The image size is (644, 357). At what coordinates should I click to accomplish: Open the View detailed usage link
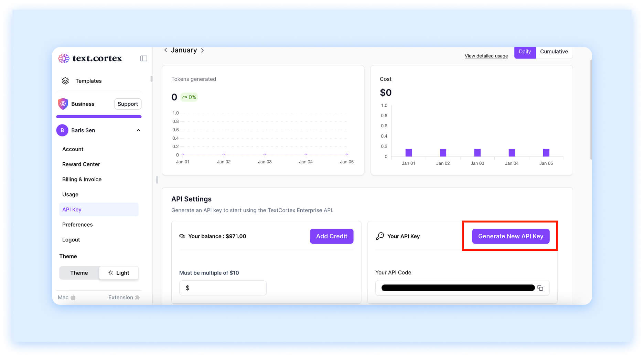(x=486, y=56)
